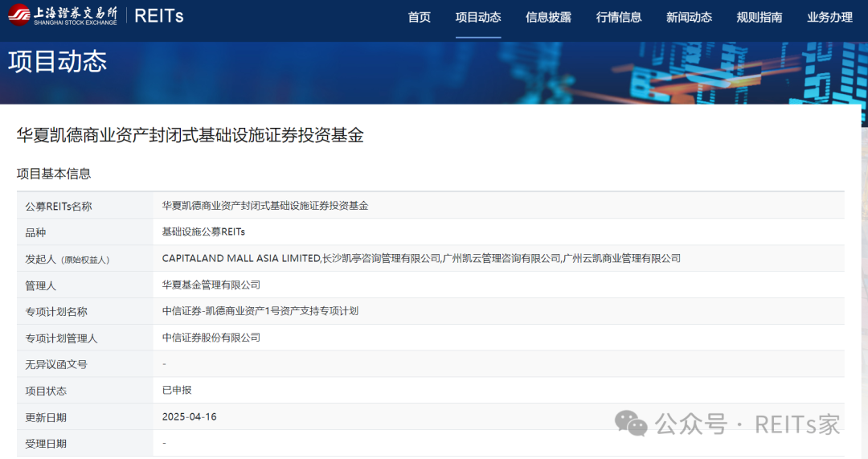The width and height of the screenshot is (868, 459).
Task: Go to 行情信息 section
Action: pos(619,17)
